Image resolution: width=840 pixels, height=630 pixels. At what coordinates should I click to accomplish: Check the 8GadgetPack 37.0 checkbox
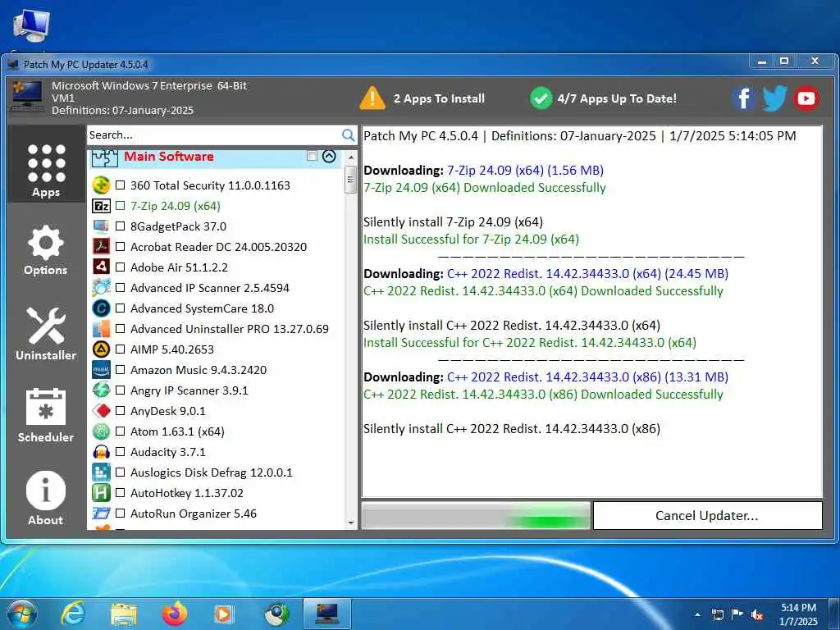point(120,226)
